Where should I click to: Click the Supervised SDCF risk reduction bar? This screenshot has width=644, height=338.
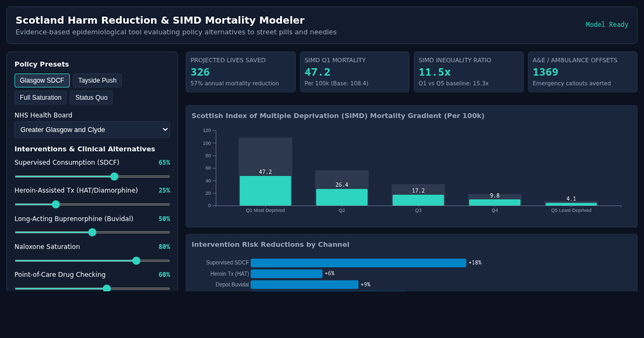[358, 263]
